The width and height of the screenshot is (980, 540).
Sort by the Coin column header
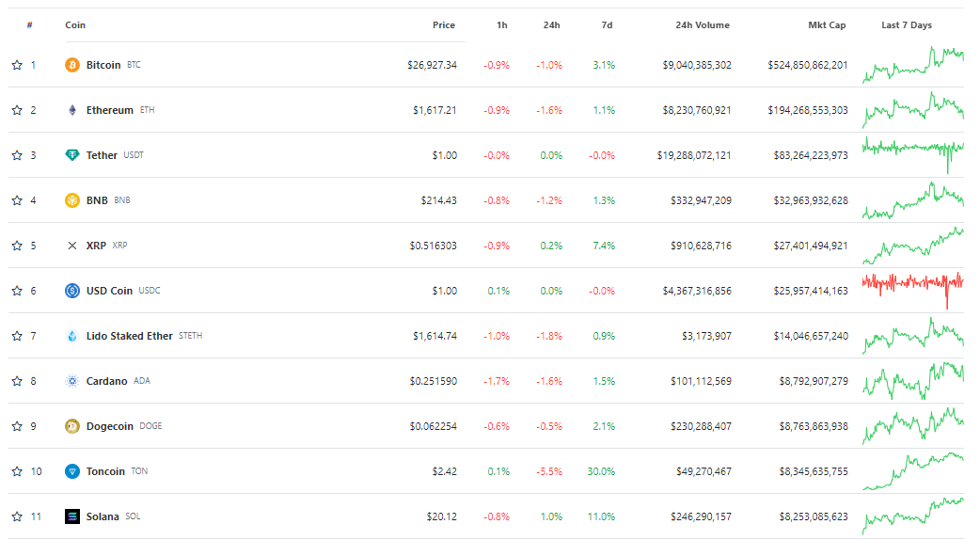[x=75, y=25]
